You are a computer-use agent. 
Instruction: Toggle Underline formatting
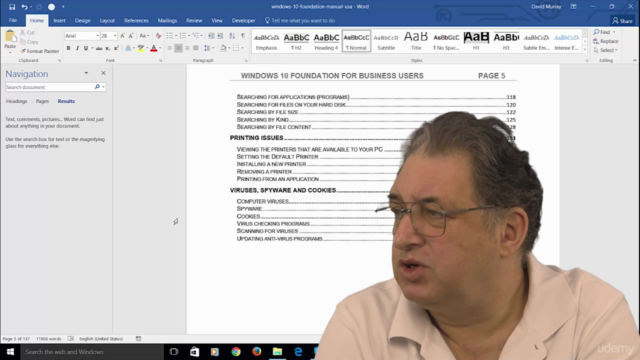pos(86,48)
